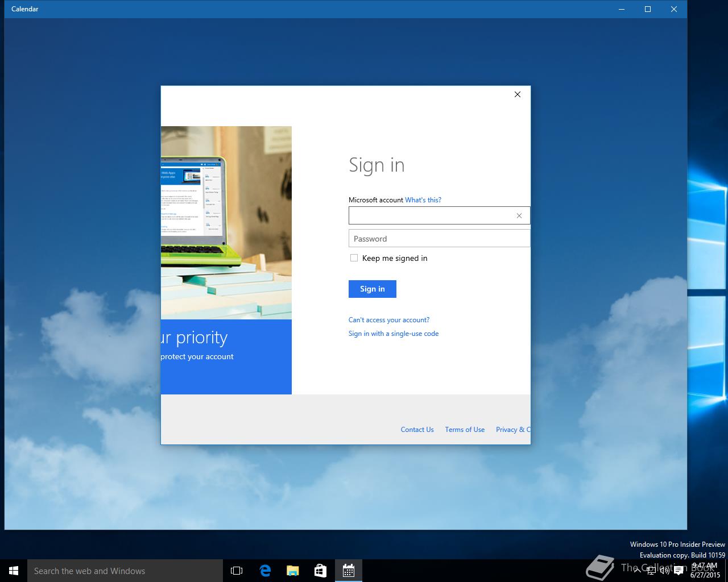Open File Explorer from the taskbar
The image size is (728, 582).
(x=293, y=571)
